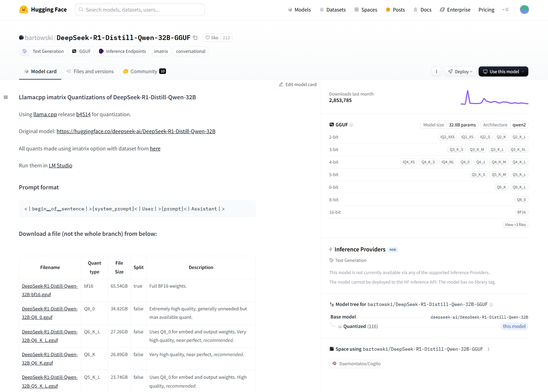This screenshot has height=392, width=548.
Task: Select the Q4_K_M quant chip
Action: (499, 162)
